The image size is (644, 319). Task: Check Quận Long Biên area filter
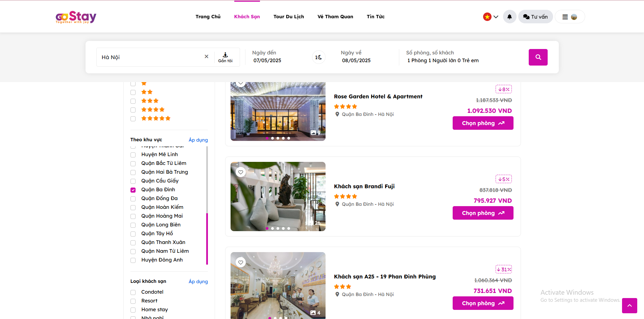point(133,225)
